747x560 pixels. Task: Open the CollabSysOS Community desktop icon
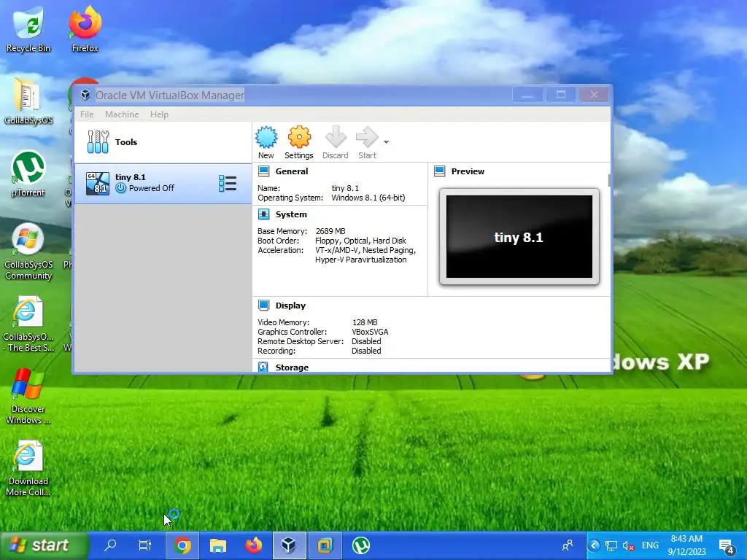[x=28, y=252]
